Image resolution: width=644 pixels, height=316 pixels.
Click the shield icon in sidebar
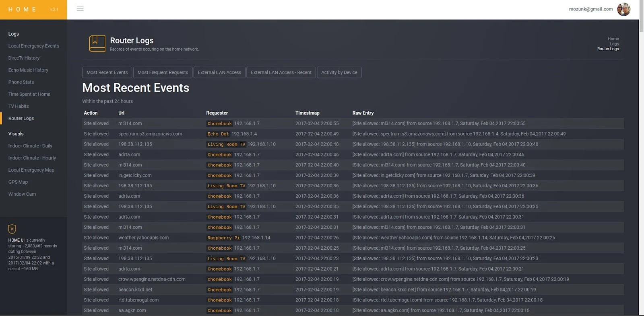(12, 229)
